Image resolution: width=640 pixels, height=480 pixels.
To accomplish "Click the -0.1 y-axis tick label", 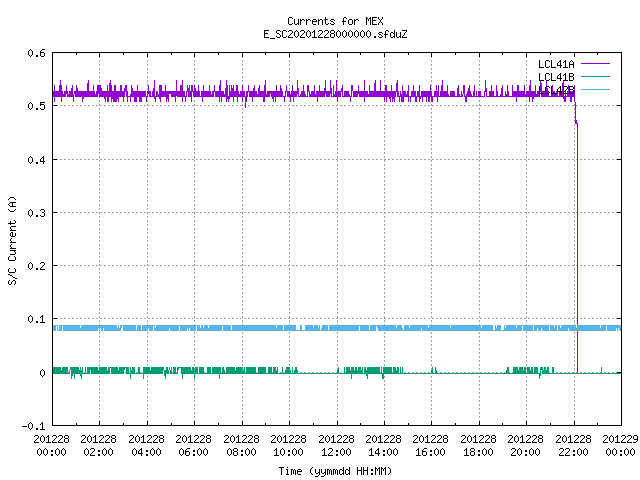I will pos(33,426).
